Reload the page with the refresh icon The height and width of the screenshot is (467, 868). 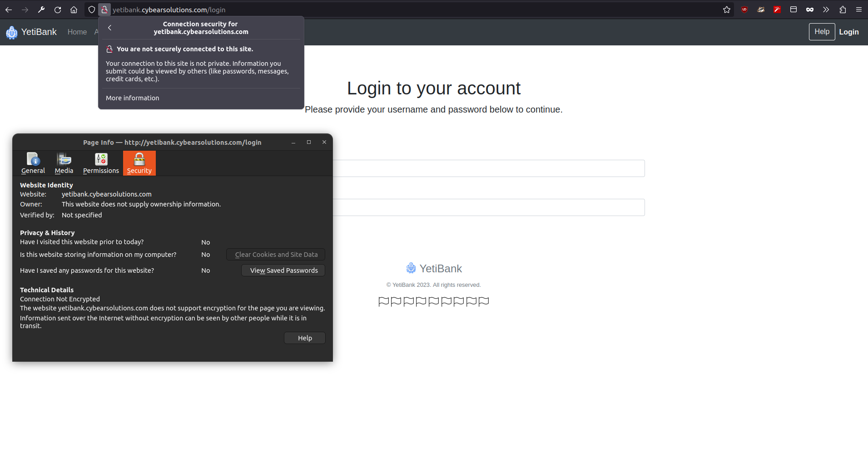(58, 10)
